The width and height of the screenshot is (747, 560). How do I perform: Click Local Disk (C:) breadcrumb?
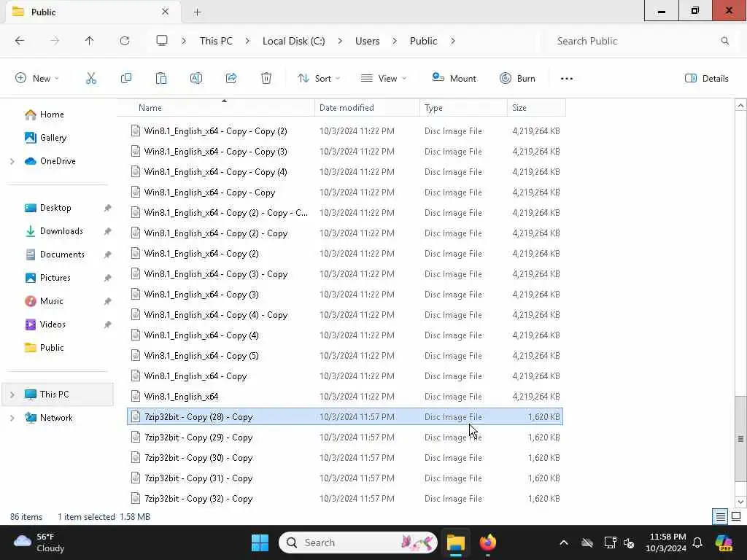click(293, 41)
